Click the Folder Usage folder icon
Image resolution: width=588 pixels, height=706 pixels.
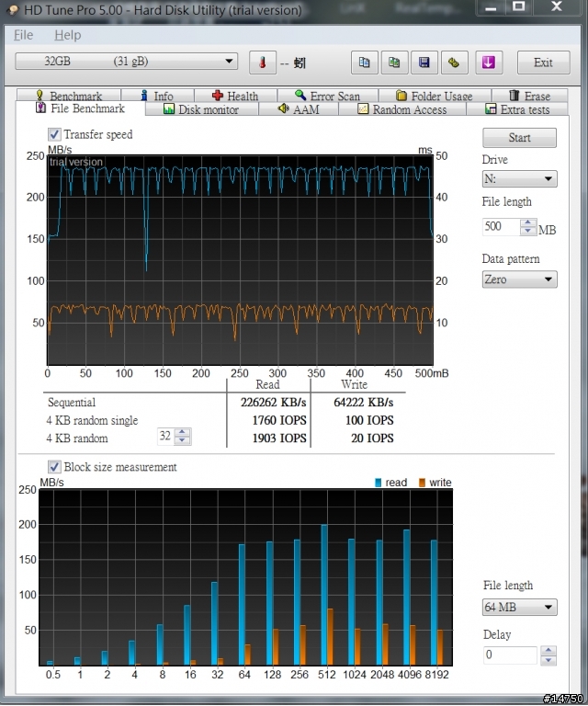(401, 96)
